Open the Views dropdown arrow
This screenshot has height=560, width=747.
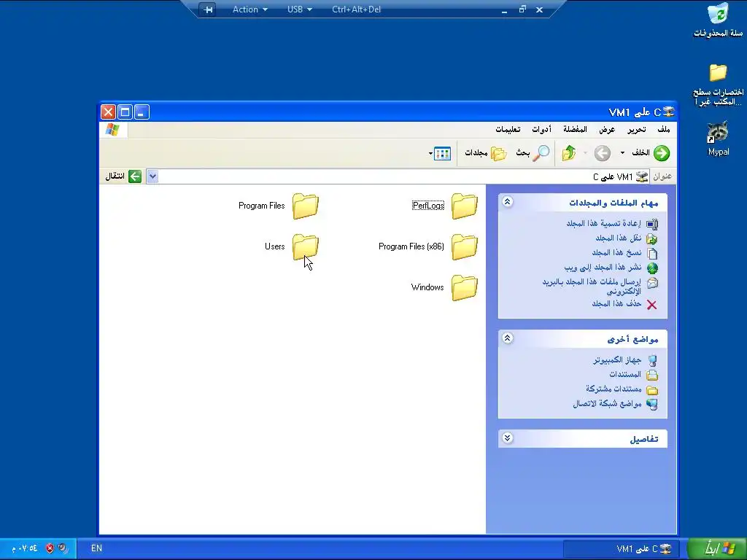click(x=430, y=153)
